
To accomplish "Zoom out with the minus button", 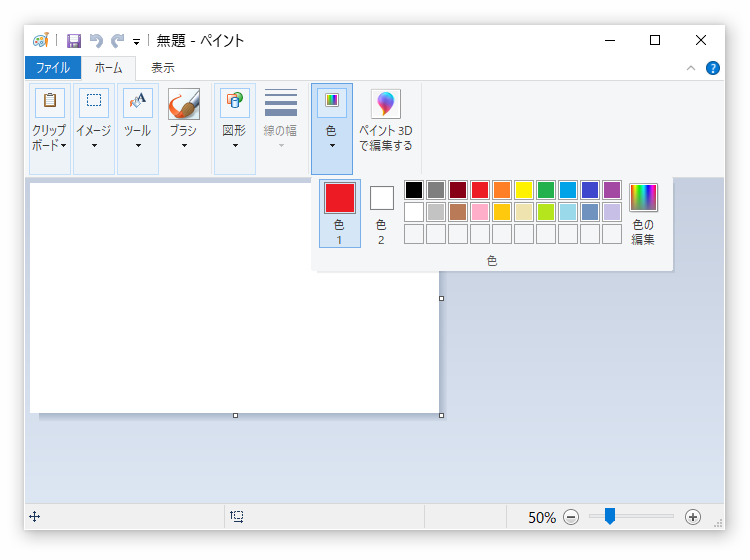I will pyautogui.click(x=571, y=517).
